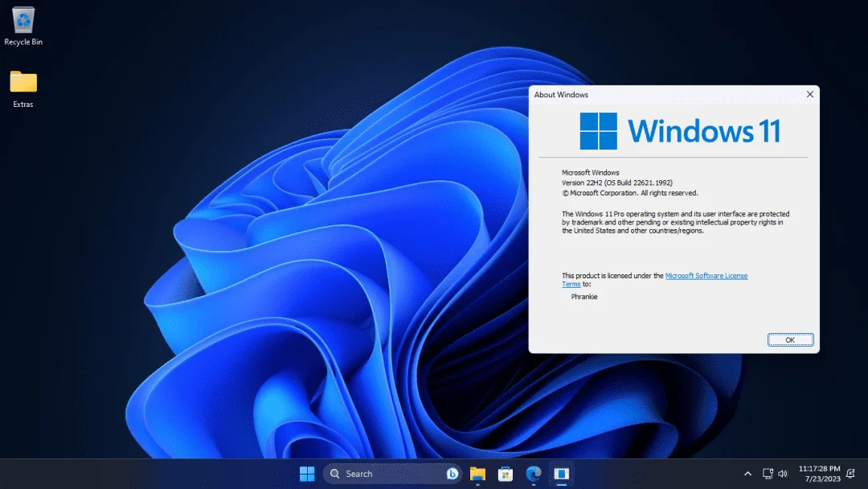This screenshot has height=489, width=868.
Task: Close the About Windows dialog
Action: (x=810, y=95)
